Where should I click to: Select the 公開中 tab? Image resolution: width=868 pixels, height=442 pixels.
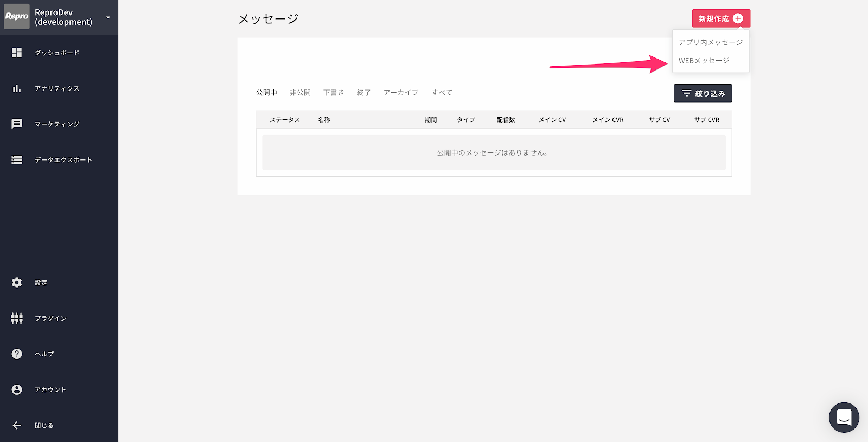click(266, 93)
